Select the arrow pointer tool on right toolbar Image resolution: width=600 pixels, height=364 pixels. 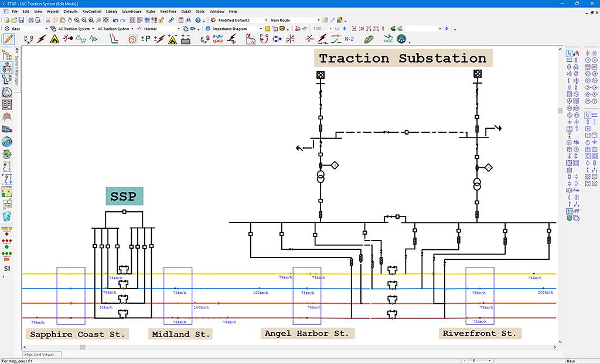569,53
